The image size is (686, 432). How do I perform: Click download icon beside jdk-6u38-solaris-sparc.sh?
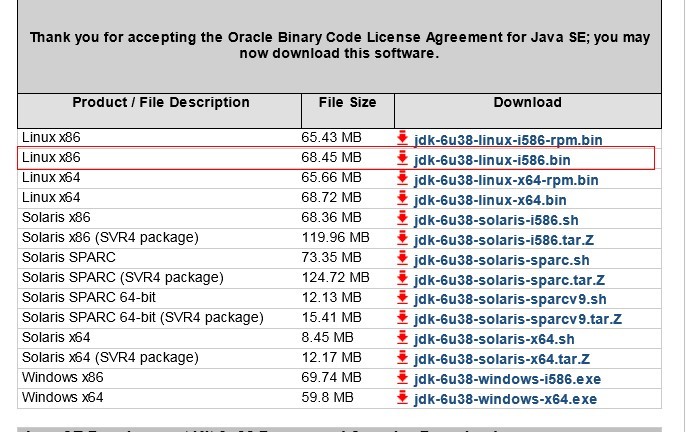[x=402, y=258]
